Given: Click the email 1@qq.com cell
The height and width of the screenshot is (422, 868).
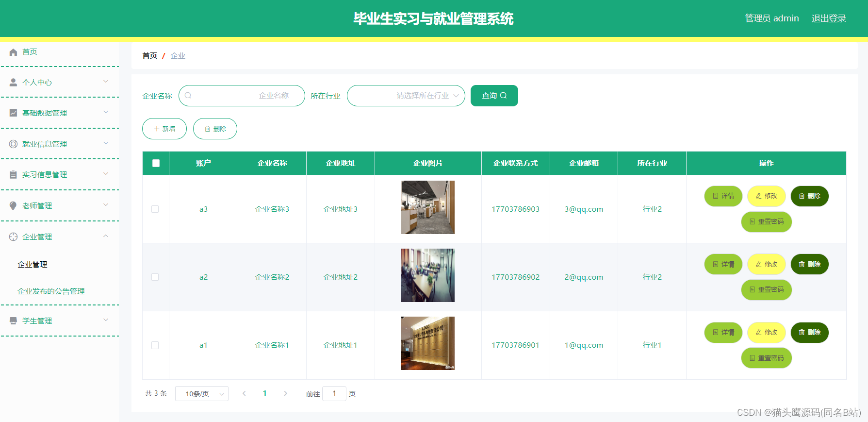Looking at the screenshot, I should coord(584,345).
